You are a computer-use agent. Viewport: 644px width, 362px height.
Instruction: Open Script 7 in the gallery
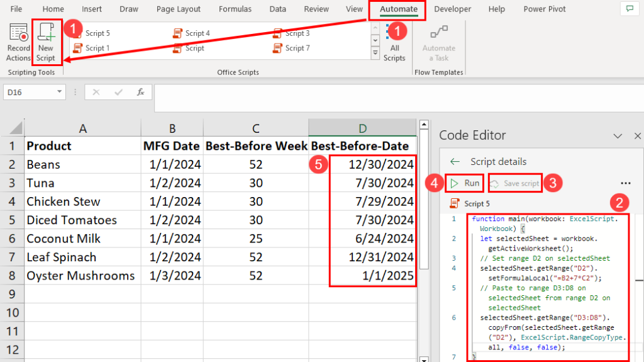(291, 48)
